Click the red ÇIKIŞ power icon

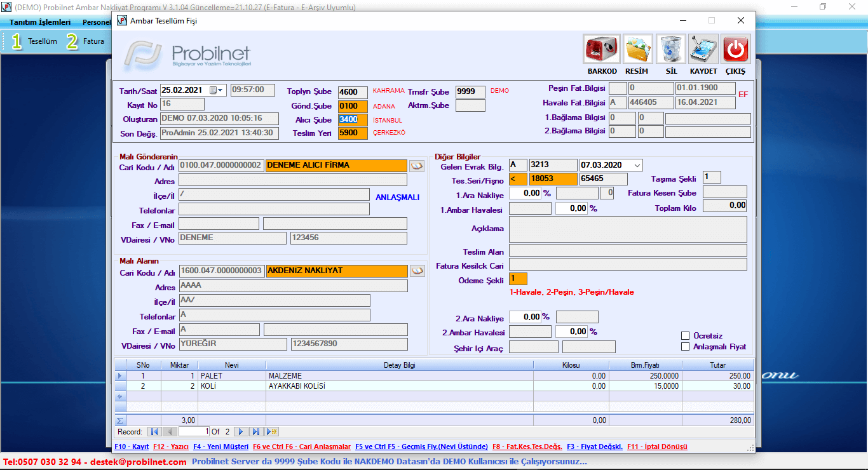click(735, 50)
